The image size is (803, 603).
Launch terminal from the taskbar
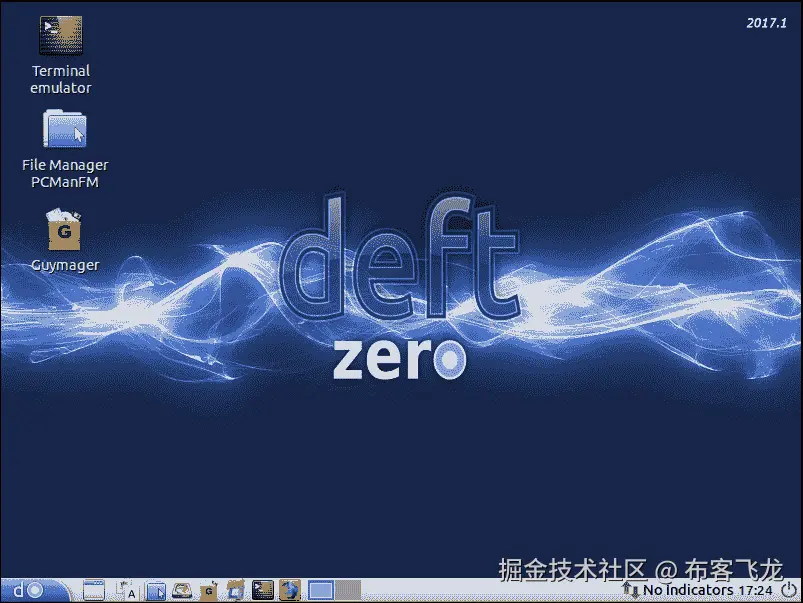click(263, 590)
